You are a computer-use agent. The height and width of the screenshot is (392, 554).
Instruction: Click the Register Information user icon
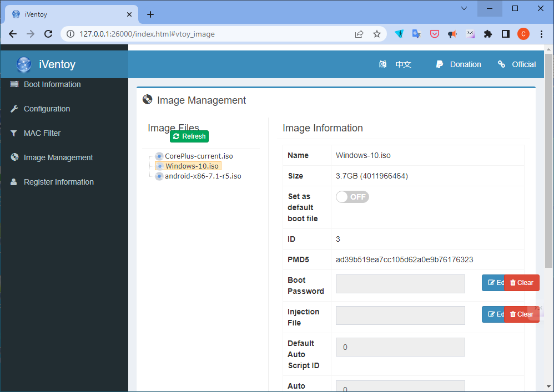click(14, 182)
